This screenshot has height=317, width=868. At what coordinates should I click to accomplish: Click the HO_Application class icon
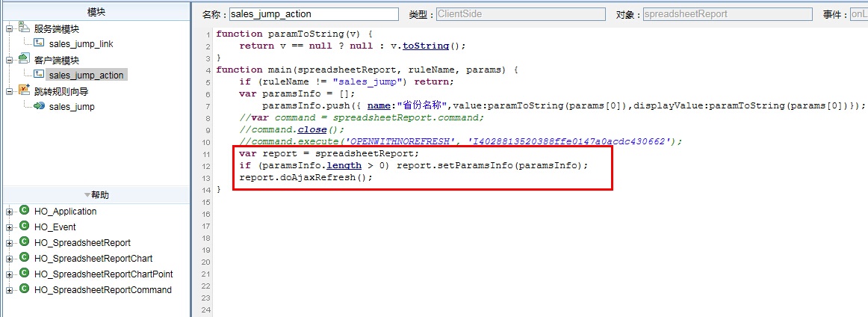[x=24, y=211]
